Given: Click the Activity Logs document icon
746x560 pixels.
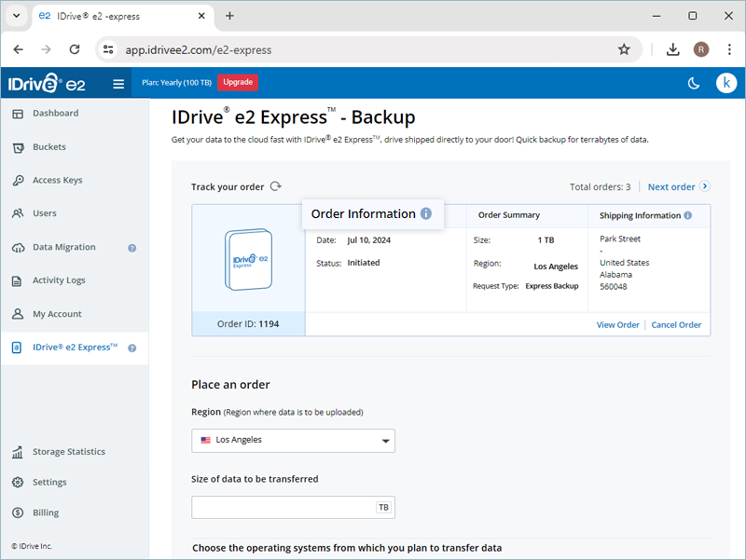Looking at the screenshot, I should point(17,281).
